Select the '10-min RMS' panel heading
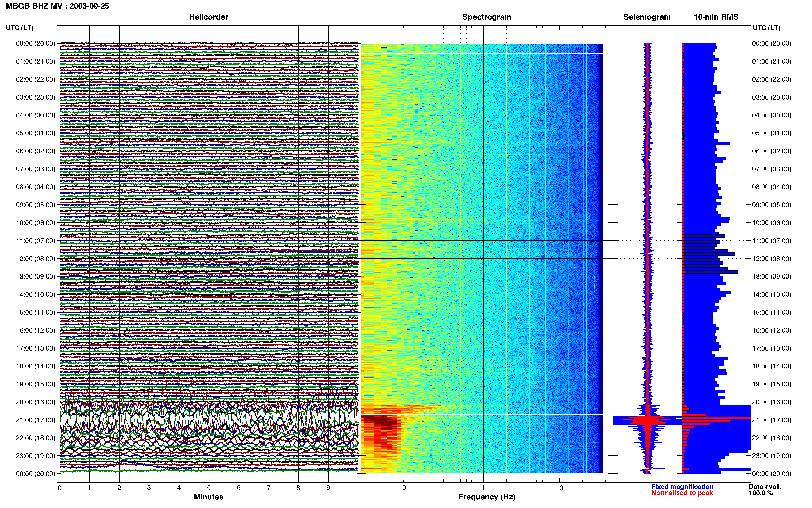This screenshot has height=508, width=812. [x=716, y=17]
